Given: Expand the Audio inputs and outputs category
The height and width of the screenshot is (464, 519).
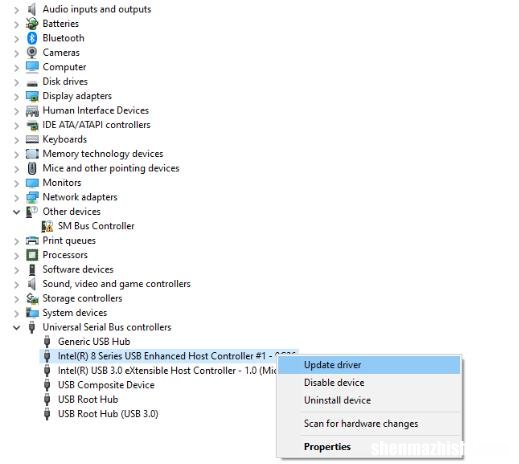Looking at the screenshot, I should pos(16,10).
